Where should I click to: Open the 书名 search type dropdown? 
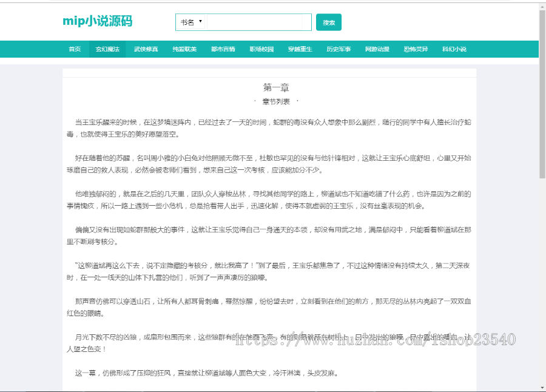point(191,21)
